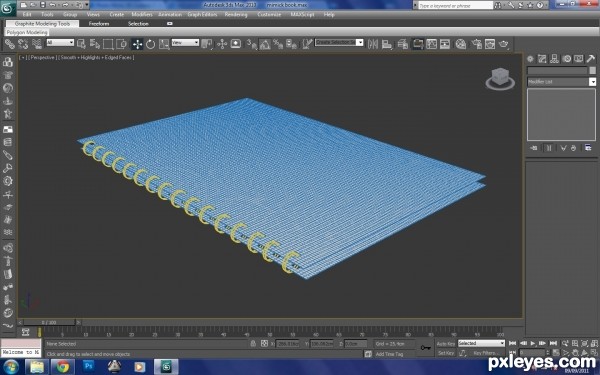Viewport: 600px width, 375px height.
Task: Activate the Select Object tool
Action: pos(81,44)
